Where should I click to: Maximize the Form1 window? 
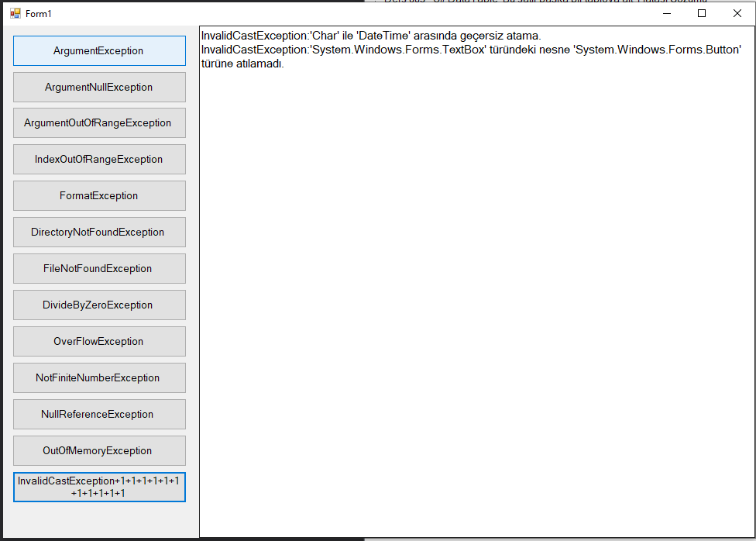coord(702,13)
